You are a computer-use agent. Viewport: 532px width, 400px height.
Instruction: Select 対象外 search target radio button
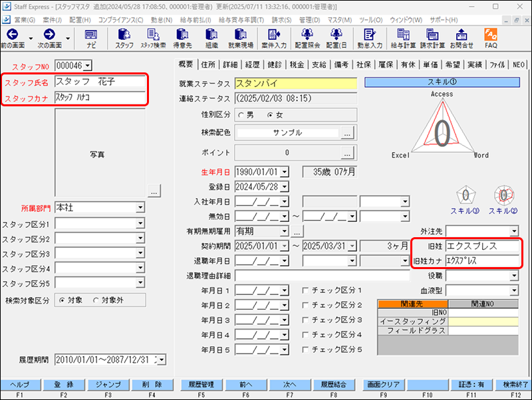click(96, 300)
